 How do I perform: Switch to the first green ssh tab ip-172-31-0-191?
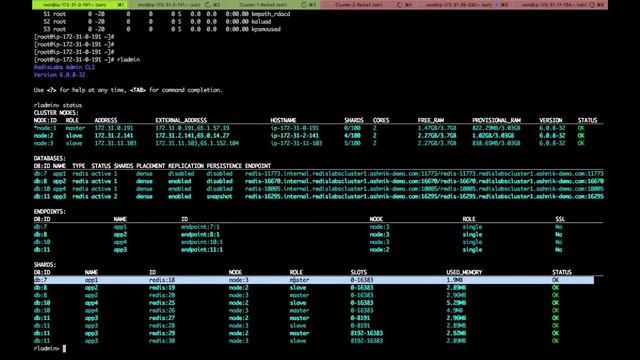pos(80,5)
